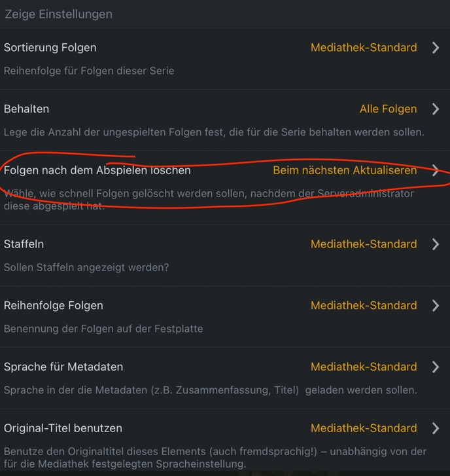Select the 'Alle Folgen' value
450x476 pixels.
388,109
